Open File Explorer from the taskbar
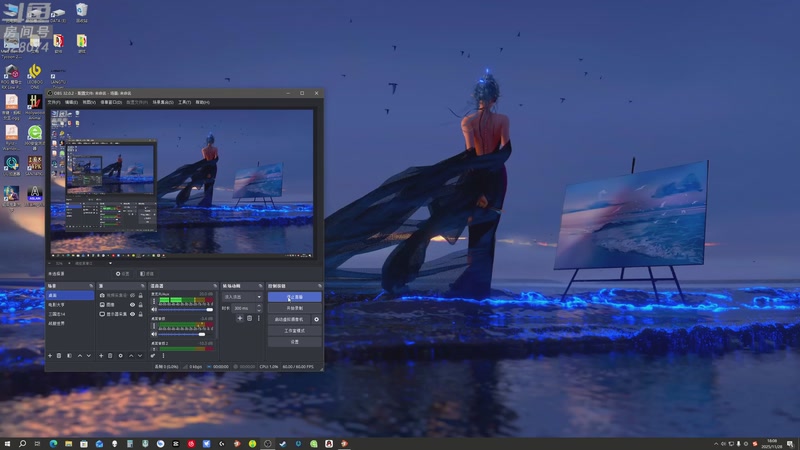Screen dimensions: 800x450 click(68, 444)
